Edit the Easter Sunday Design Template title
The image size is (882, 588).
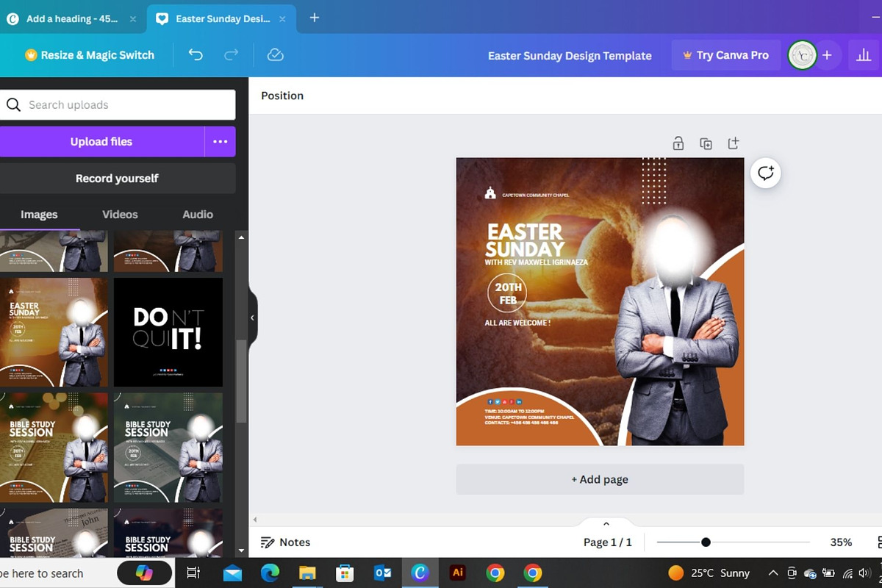click(x=570, y=55)
